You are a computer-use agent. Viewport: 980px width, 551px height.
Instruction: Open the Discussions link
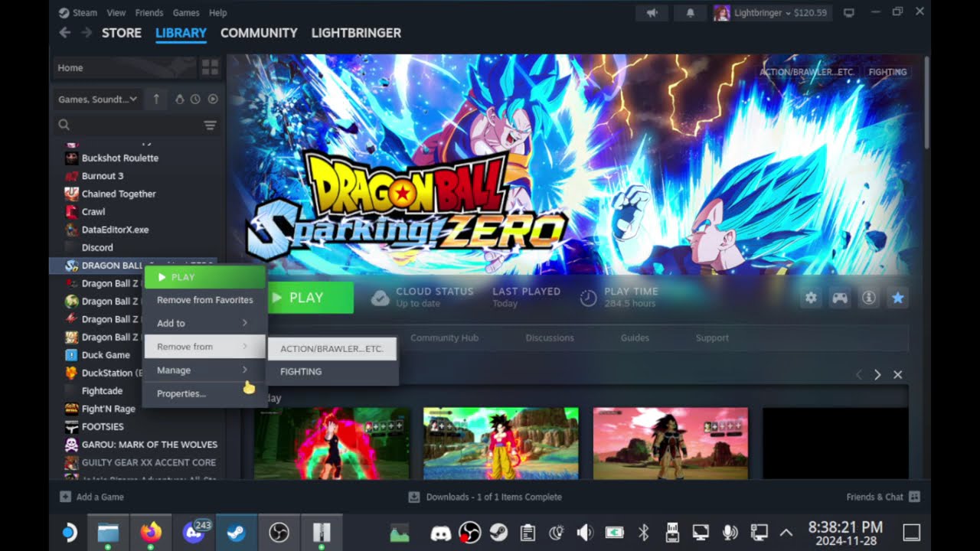tap(550, 337)
